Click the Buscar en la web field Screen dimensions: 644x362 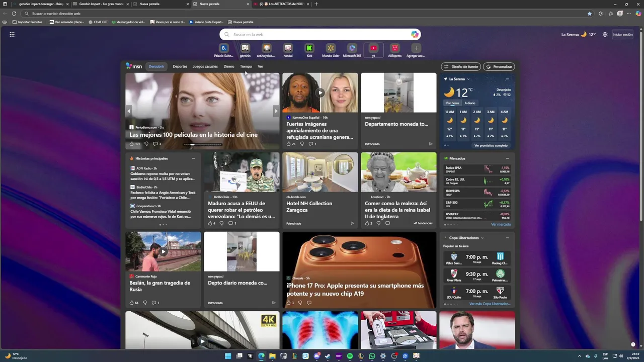pos(320,34)
